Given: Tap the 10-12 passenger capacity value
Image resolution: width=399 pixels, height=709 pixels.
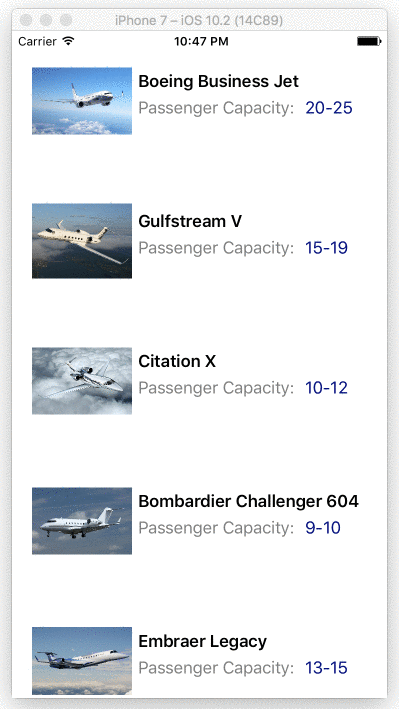Looking at the screenshot, I should [327, 388].
